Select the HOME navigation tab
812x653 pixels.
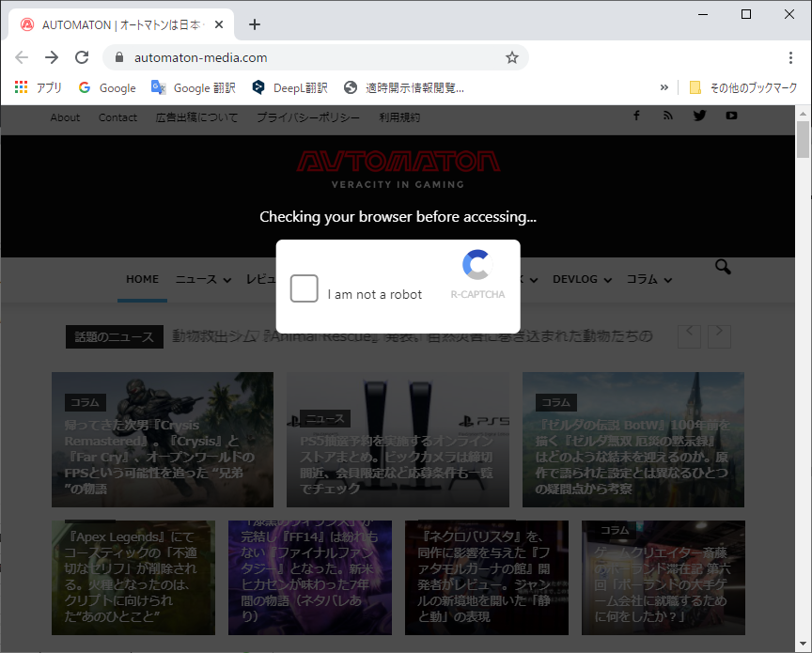[143, 279]
